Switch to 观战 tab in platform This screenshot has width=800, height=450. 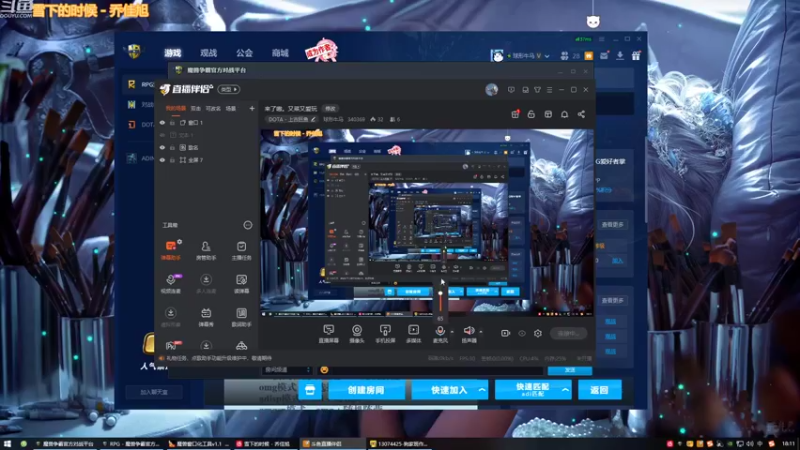(x=208, y=53)
